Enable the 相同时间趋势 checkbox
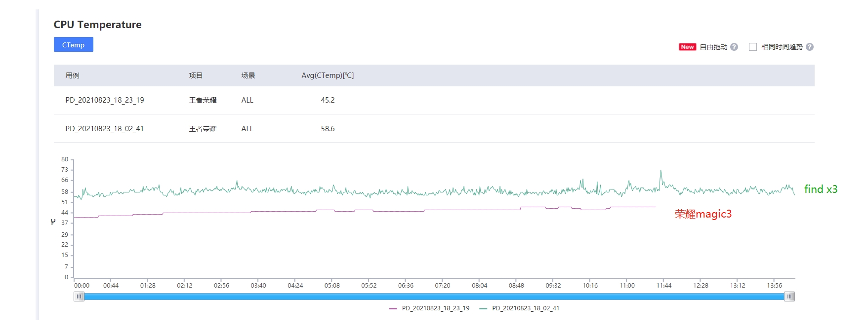This screenshot has height=333, width=868. point(753,47)
